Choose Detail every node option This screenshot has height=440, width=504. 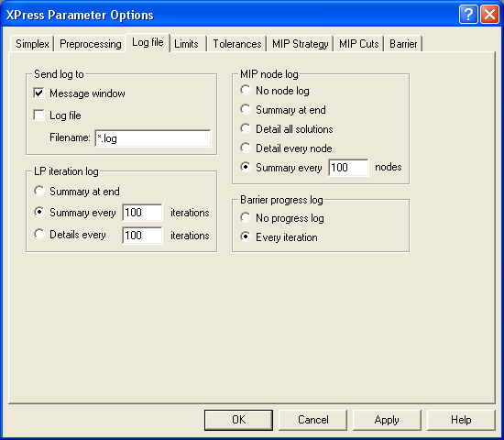[246, 148]
